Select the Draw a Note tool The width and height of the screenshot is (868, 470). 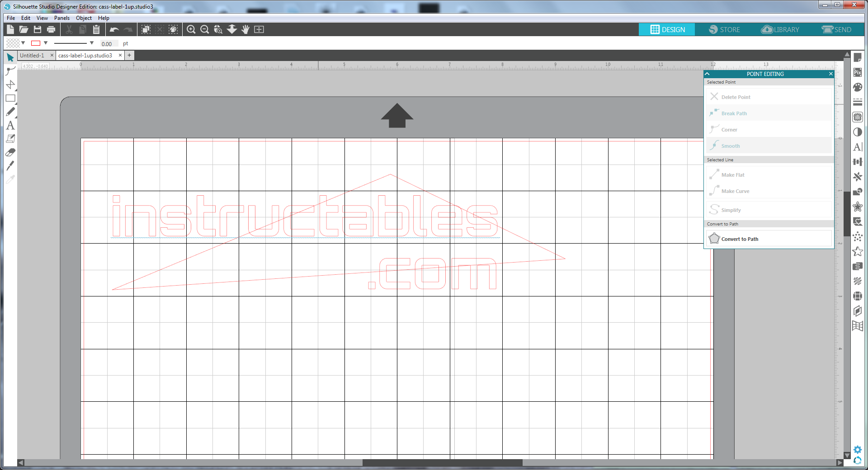pyautogui.click(x=10, y=139)
